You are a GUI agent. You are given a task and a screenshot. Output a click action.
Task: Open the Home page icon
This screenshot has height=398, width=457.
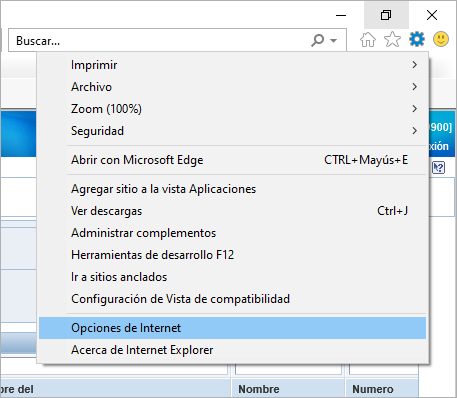point(368,40)
